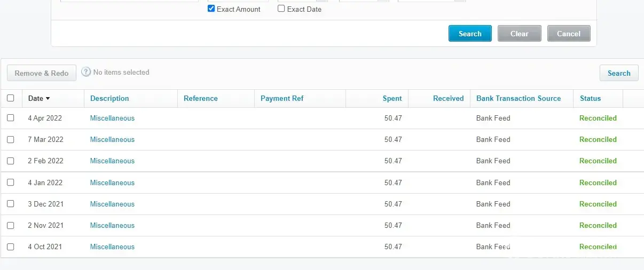Open Miscellaneous link for 2 Nov 2021
The width and height of the screenshot is (644, 270).
(112, 225)
